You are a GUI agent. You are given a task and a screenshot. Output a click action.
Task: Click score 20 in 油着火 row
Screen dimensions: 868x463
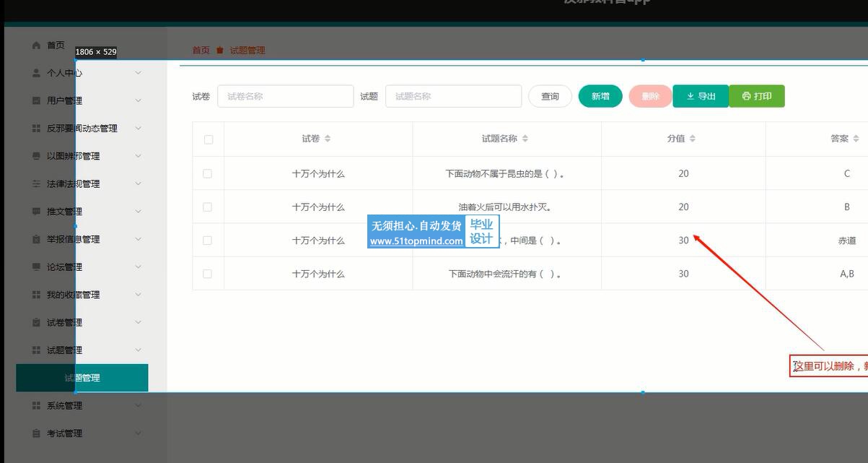coord(683,207)
